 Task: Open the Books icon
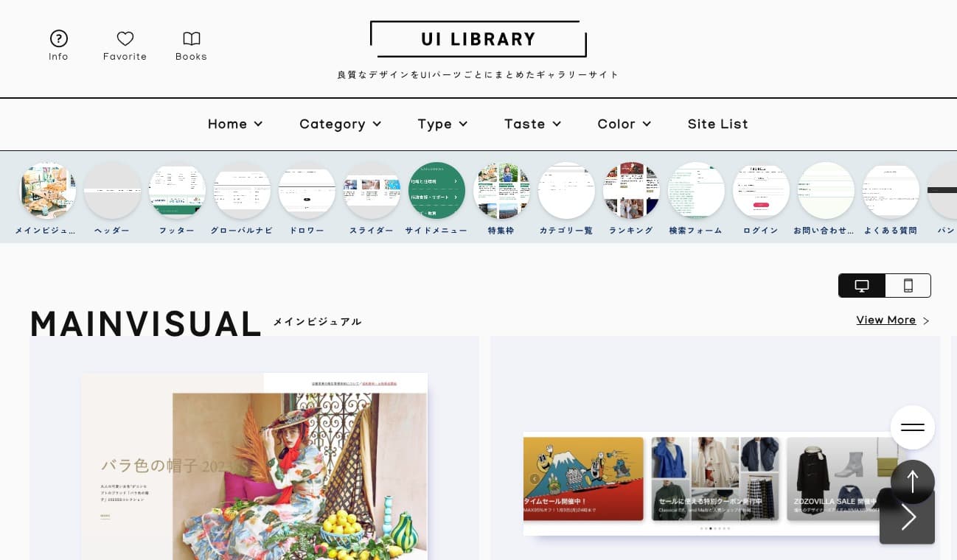pyautogui.click(x=192, y=38)
